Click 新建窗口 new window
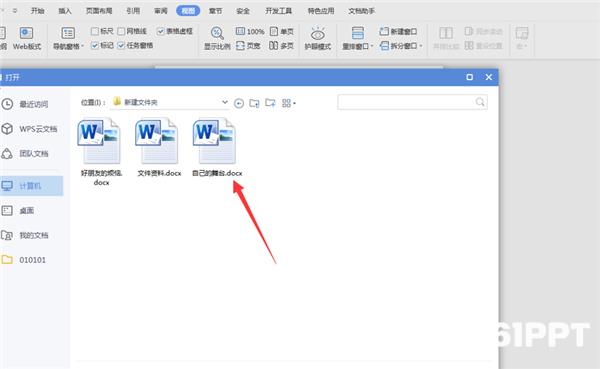 tap(398, 31)
